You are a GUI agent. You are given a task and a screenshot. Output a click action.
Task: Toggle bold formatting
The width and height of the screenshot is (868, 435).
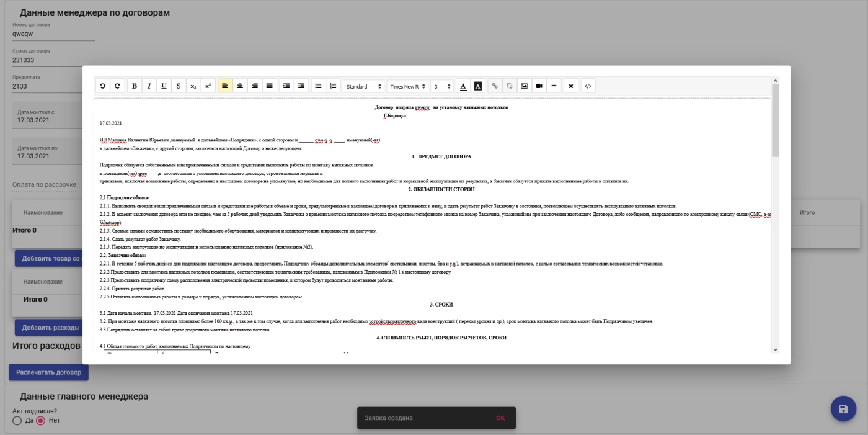(135, 86)
